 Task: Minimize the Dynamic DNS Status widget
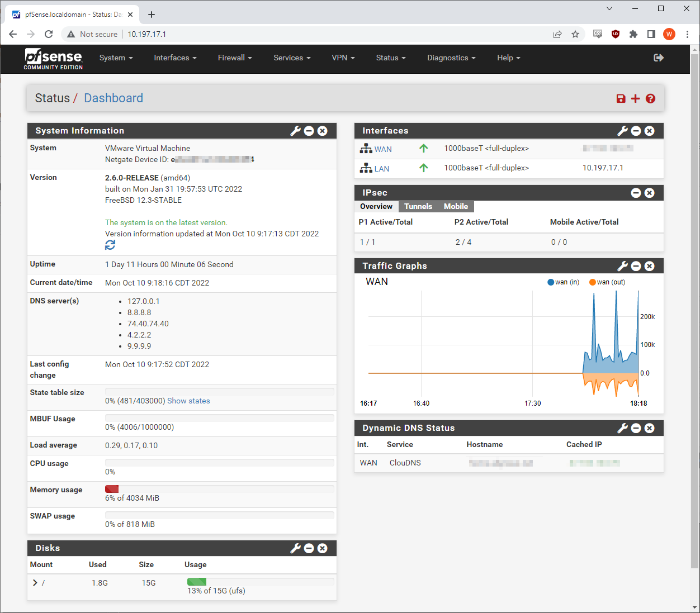636,428
